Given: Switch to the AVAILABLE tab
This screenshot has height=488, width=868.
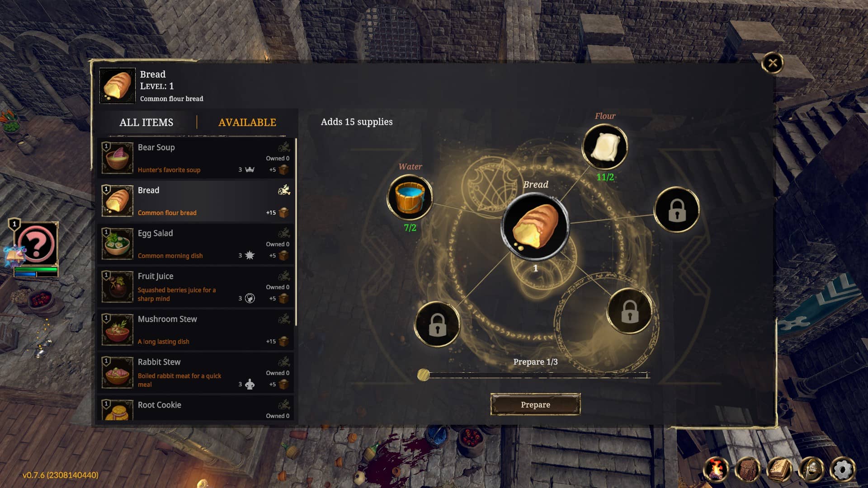Looking at the screenshot, I should pyautogui.click(x=247, y=122).
